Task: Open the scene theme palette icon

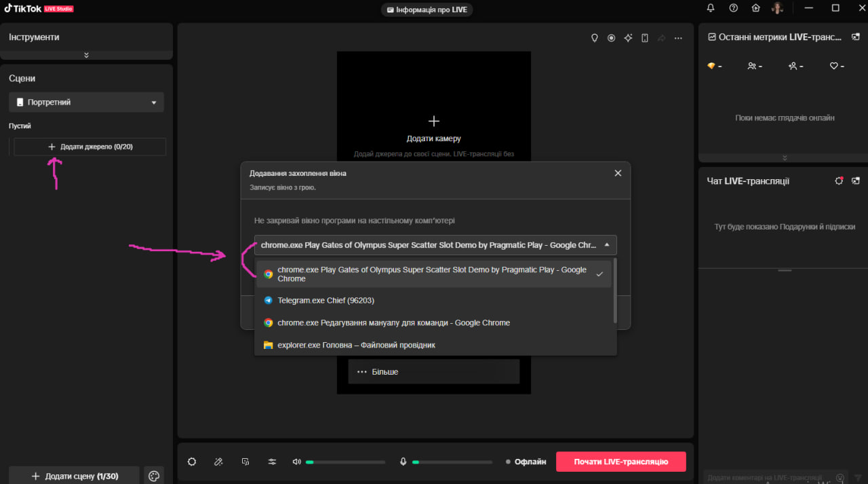Action: [154, 476]
